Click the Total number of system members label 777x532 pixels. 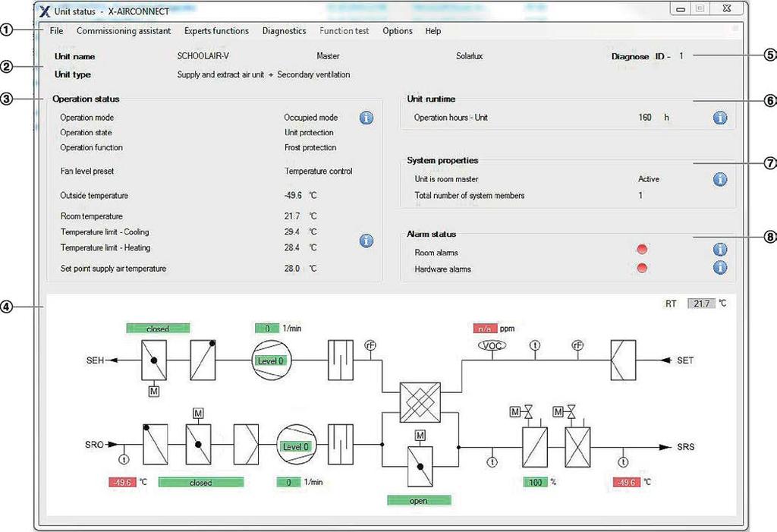tap(469, 195)
